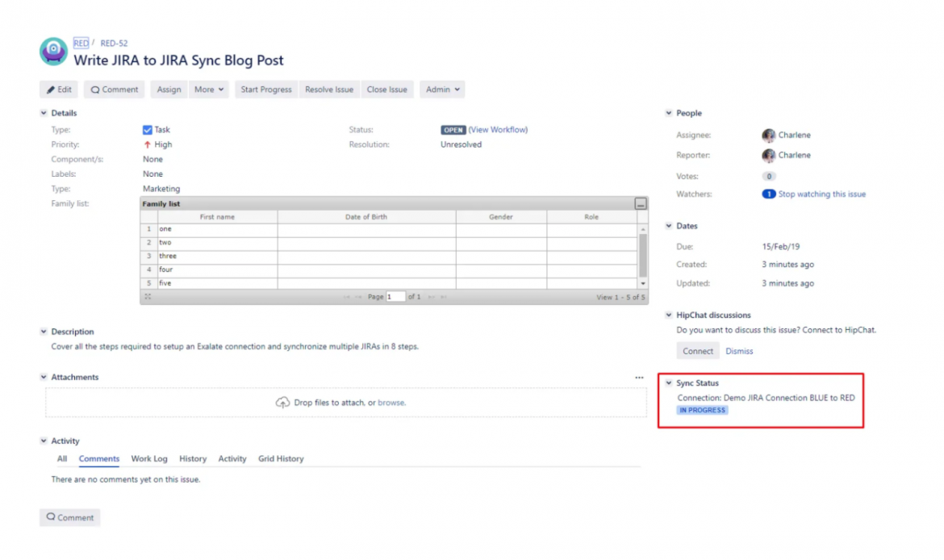Go to the last grid page

(x=444, y=297)
